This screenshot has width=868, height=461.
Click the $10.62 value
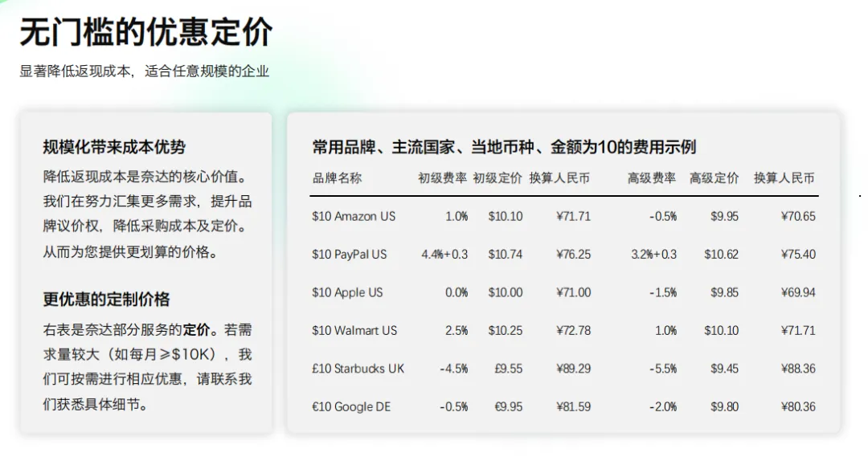pyautogui.click(x=721, y=255)
